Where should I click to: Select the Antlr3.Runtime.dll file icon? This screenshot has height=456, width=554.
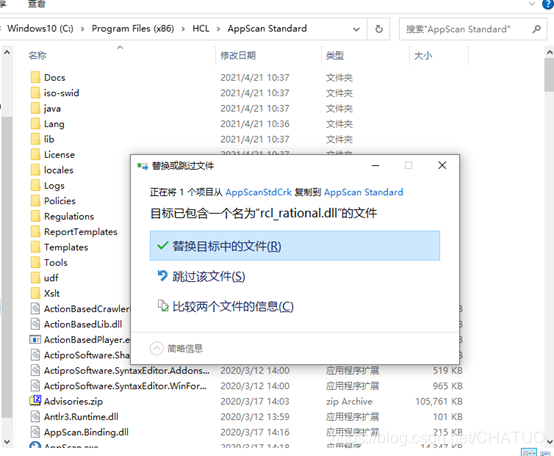pos(35,417)
